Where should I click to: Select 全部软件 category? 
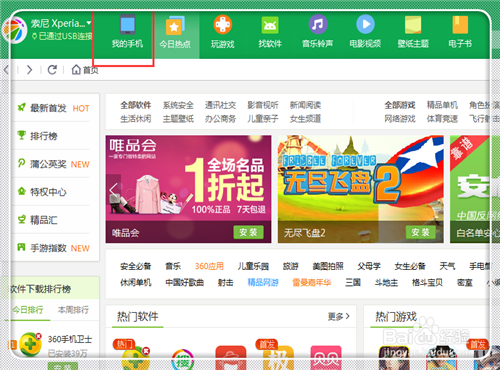(x=136, y=105)
